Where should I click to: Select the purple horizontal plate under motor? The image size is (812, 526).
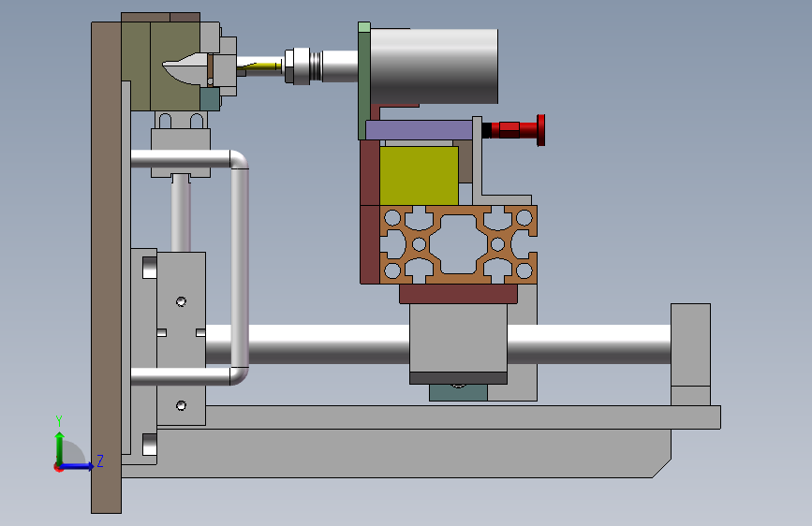tap(419, 129)
